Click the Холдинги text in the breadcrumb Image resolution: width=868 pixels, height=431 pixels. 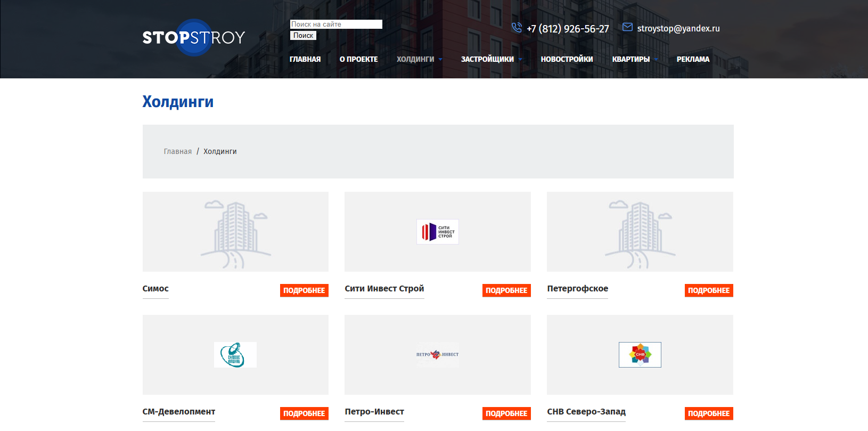tap(220, 151)
